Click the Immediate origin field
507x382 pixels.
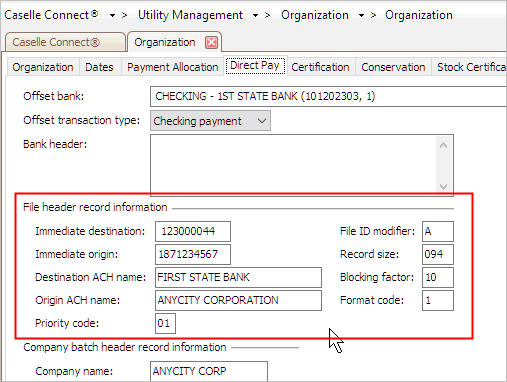coord(193,254)
